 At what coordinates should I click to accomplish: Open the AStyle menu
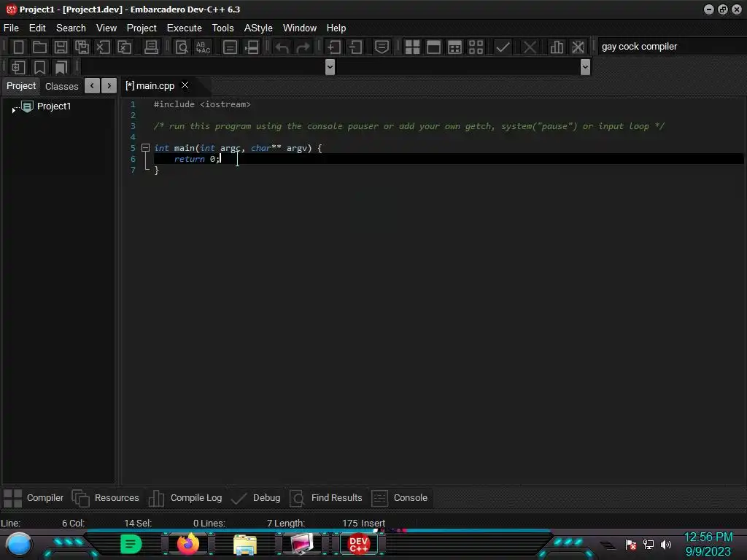pos(258,28)
